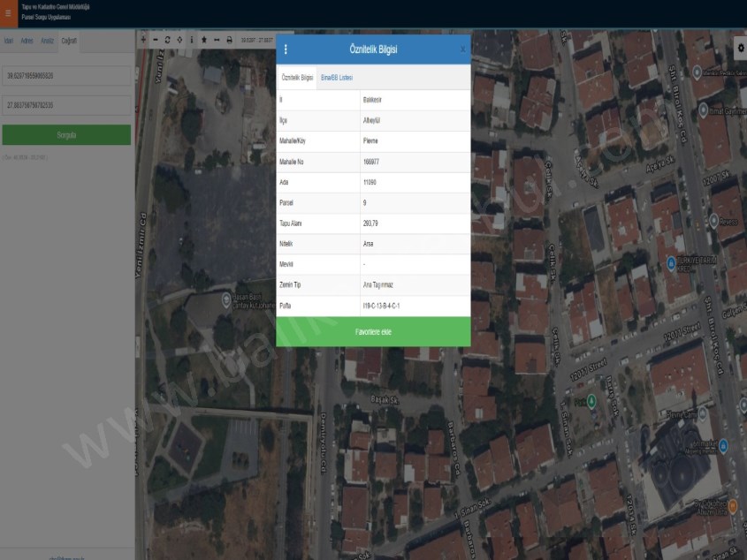Click the Pafta row label
This screenshot has height=560, width=747.
(x=285, y=306)
